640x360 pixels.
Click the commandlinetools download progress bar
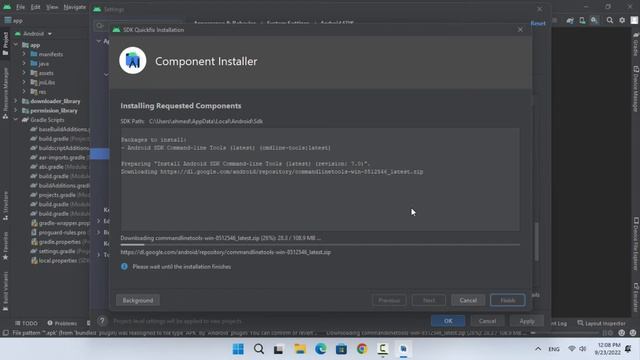320,244
